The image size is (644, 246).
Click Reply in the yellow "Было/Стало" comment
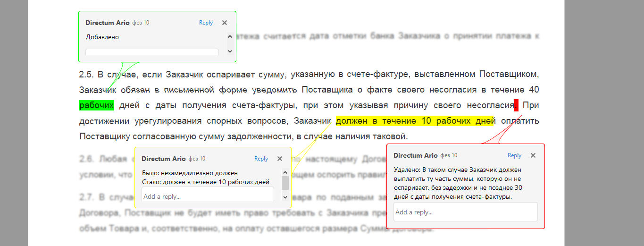(x=261, y=159)
